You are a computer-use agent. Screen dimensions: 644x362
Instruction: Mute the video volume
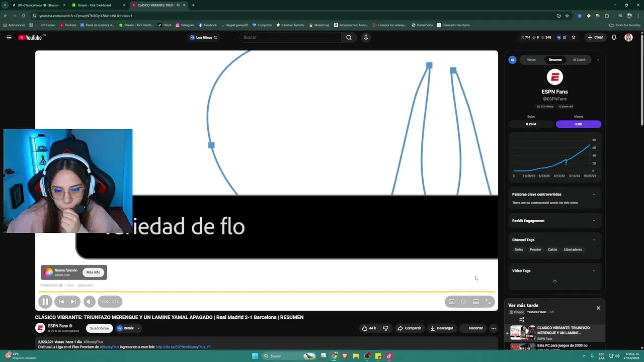(89, 302)
